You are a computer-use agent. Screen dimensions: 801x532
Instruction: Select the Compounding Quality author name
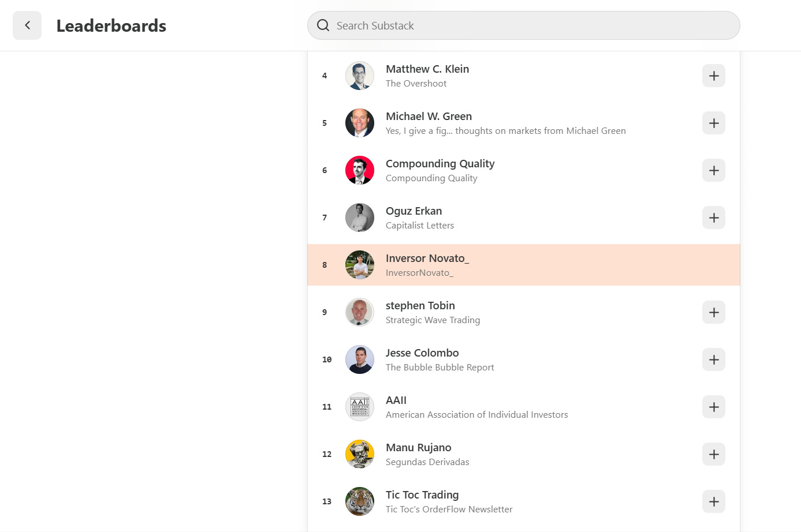(440, 164)
